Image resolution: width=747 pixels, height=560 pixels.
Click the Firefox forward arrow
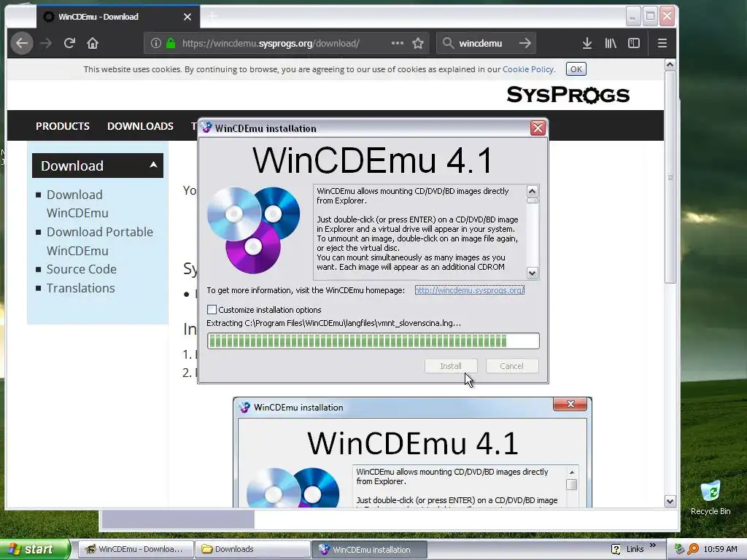46,43
